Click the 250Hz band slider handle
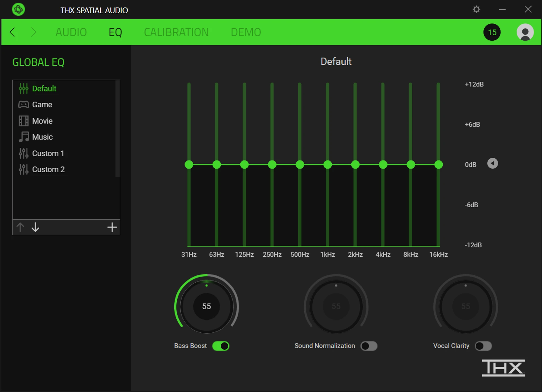 [x=272, y=165]
